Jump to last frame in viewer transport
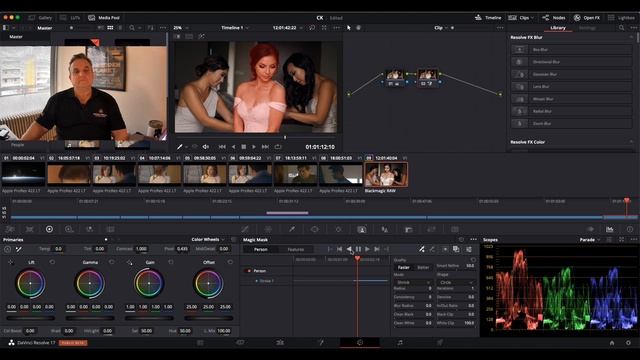Screen dimensions: 640x360 tap(265, 147)
